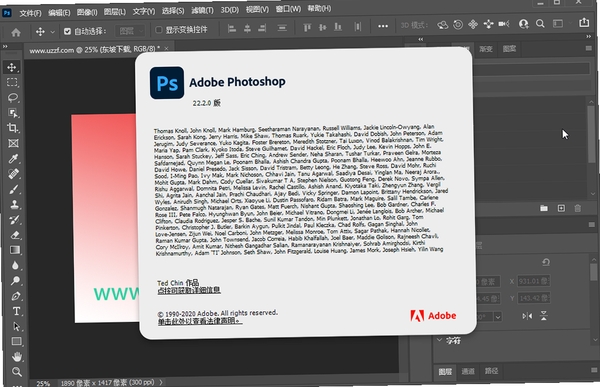This screenshot has height=387, width=600.
Task: Click the trash delete icon in panel footer
Action: coord(577,208)
